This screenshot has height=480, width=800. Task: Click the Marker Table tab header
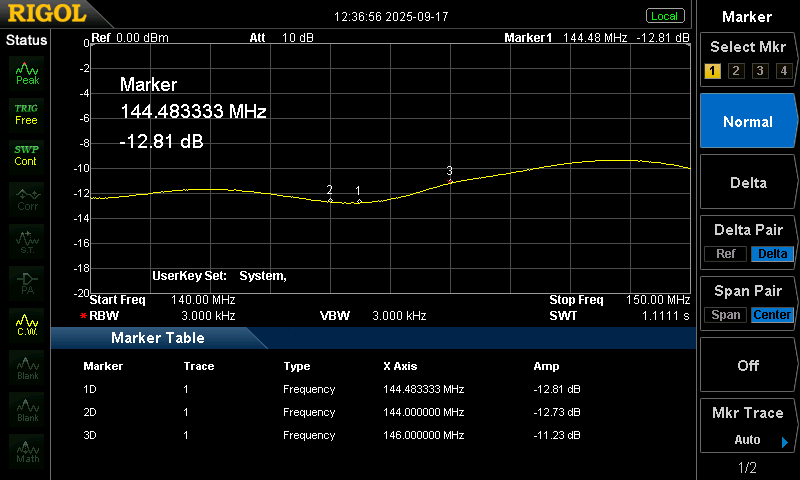point(158,338)
